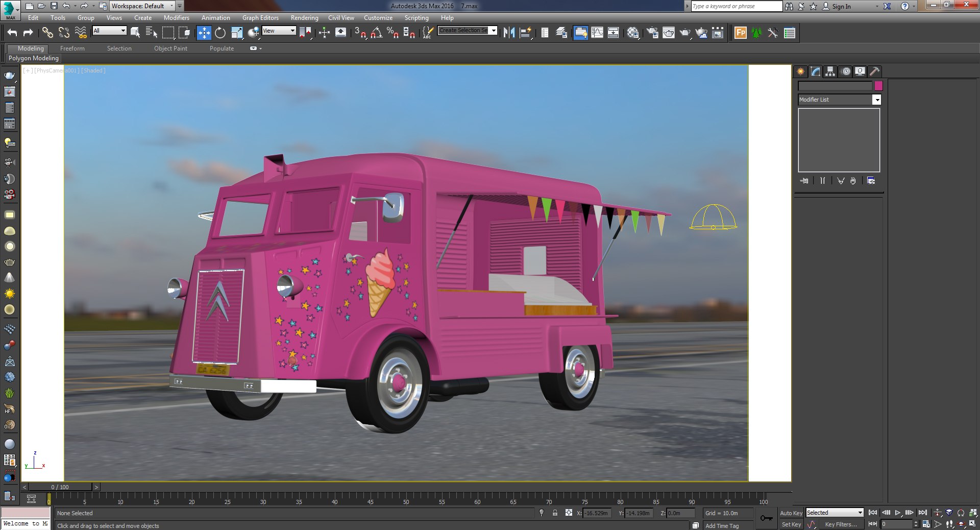Toggle Key Mode beside frame field

[x=873, y=524]
